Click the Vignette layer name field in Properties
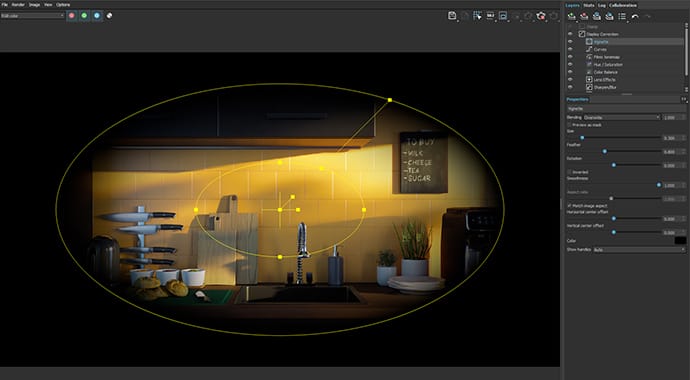 (626, 108)
